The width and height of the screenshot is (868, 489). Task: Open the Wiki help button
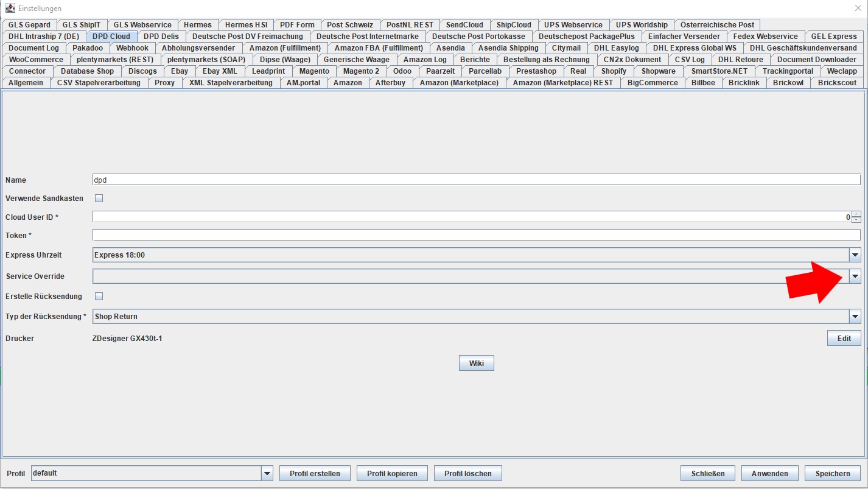tap(476, 364)
